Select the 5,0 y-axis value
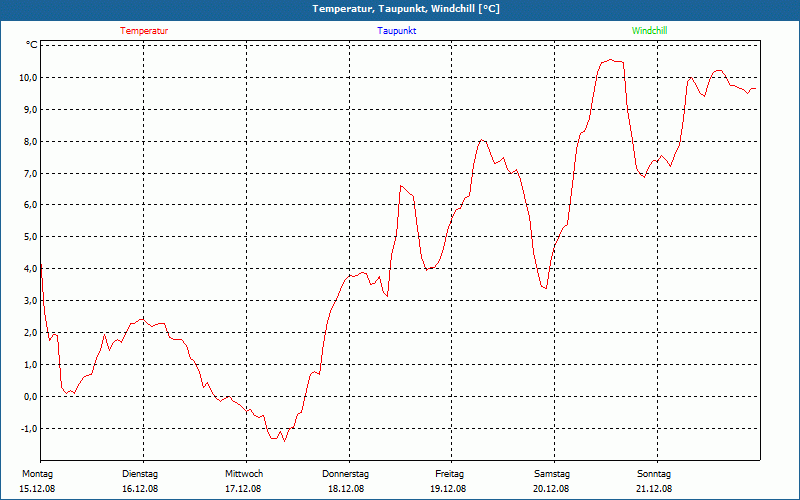This screenshot has height=500, width=800. (31, 237)
